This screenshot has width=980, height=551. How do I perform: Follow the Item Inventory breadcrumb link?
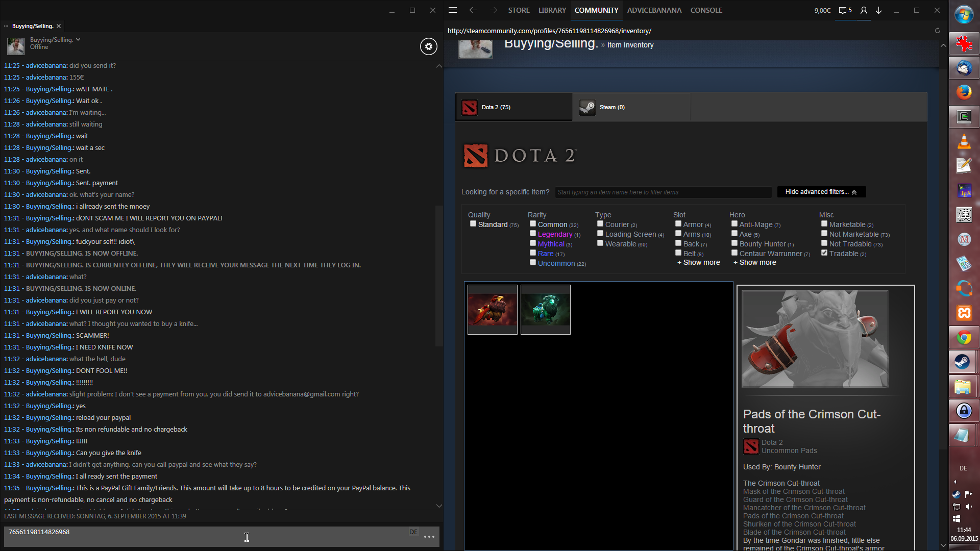coord(630,45)
